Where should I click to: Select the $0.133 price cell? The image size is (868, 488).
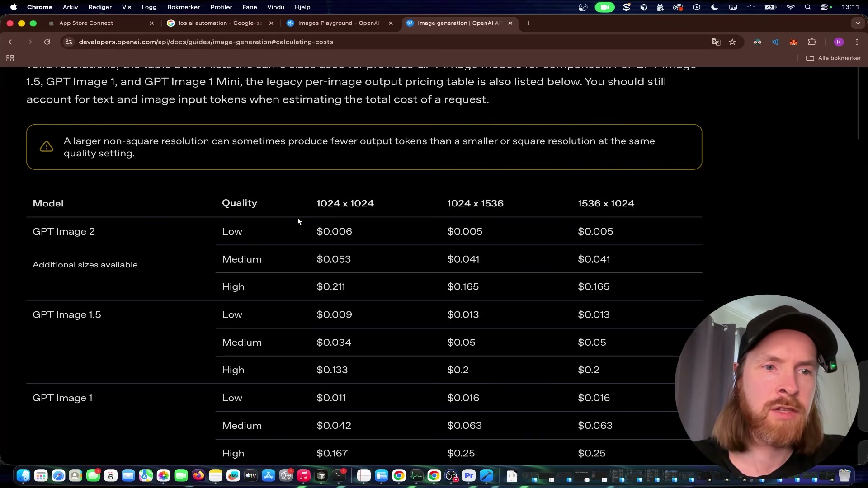(x=332, y=370)
